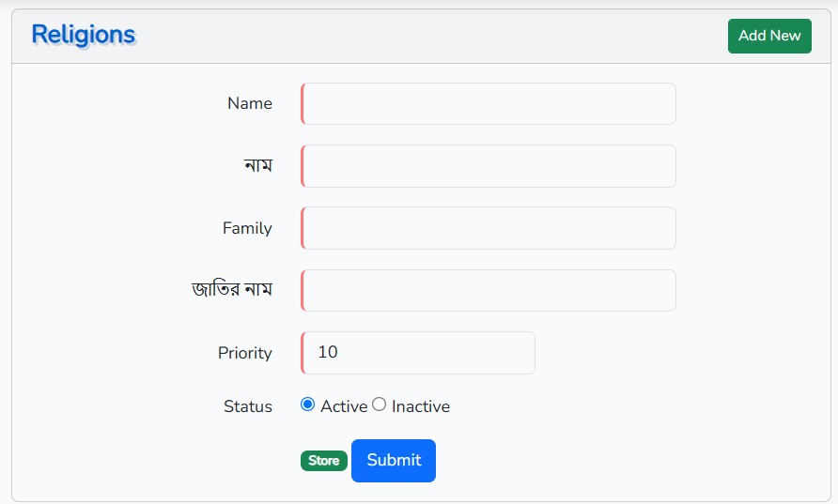The width and height of the screenshot is (838, 504).
Task: Select the Active status radio button
Action: pos(307,405)
